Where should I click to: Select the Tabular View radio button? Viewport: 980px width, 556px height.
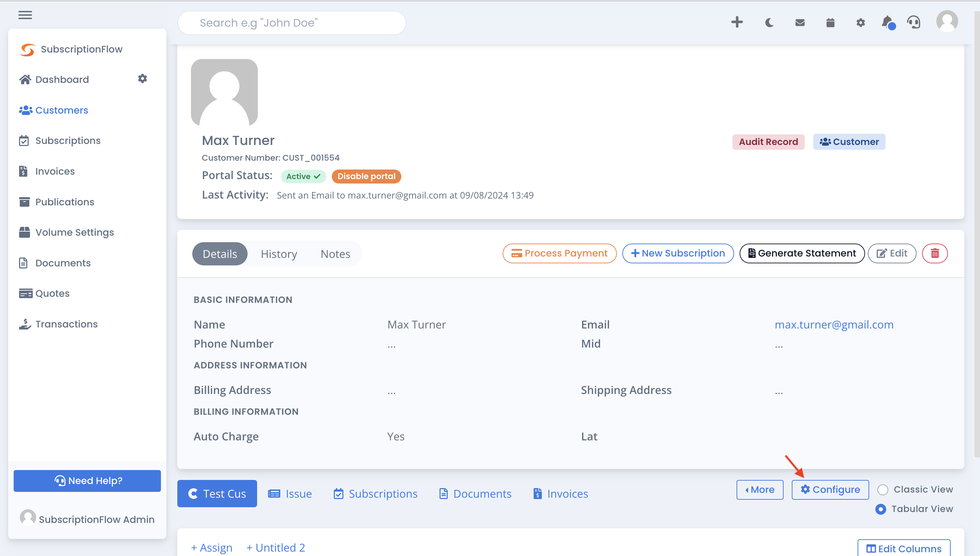(x=881, y=509)
